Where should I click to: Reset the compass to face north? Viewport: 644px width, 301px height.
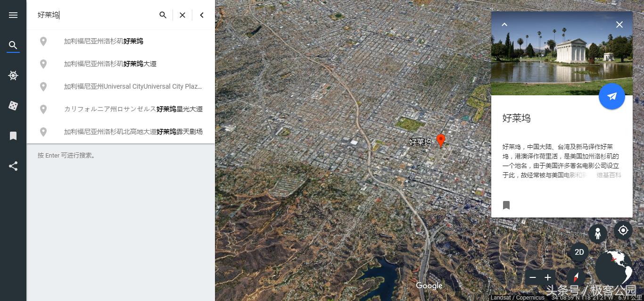pos(576,277)
